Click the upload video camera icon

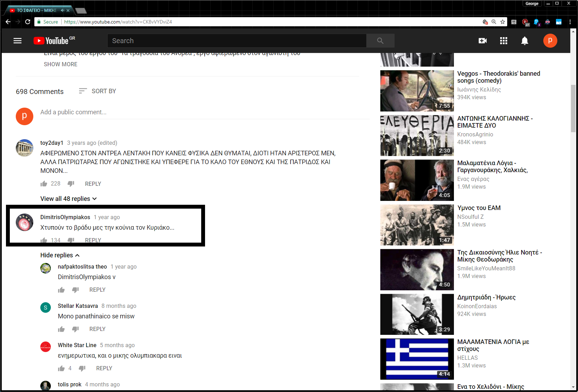(x=482, y=41)
